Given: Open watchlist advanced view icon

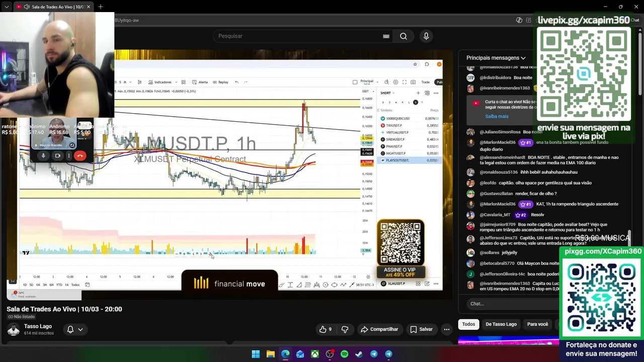Looking at the screenshot, I should click(427, 93).
